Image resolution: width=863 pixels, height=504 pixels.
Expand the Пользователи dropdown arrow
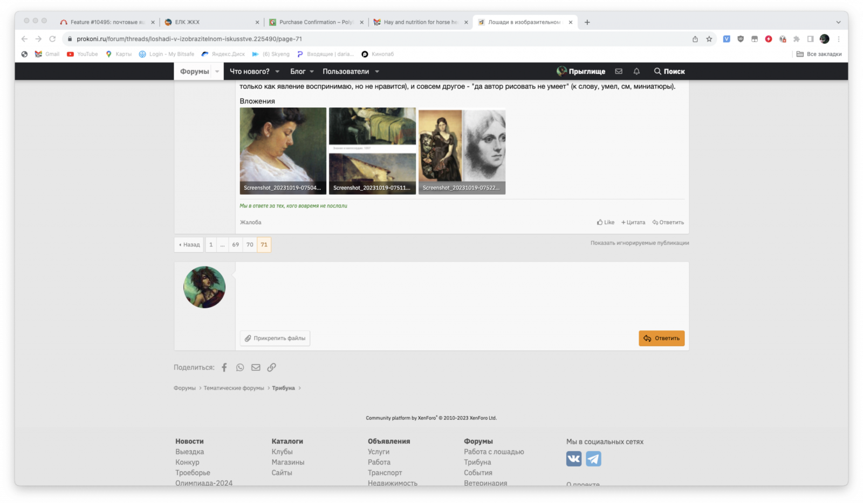[377, 72]
